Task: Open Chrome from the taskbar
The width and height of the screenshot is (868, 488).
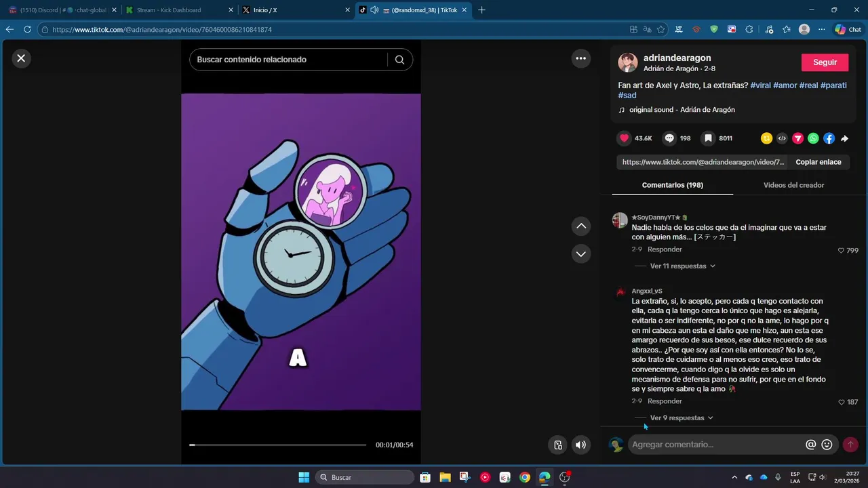Action: tap(525, 477)
